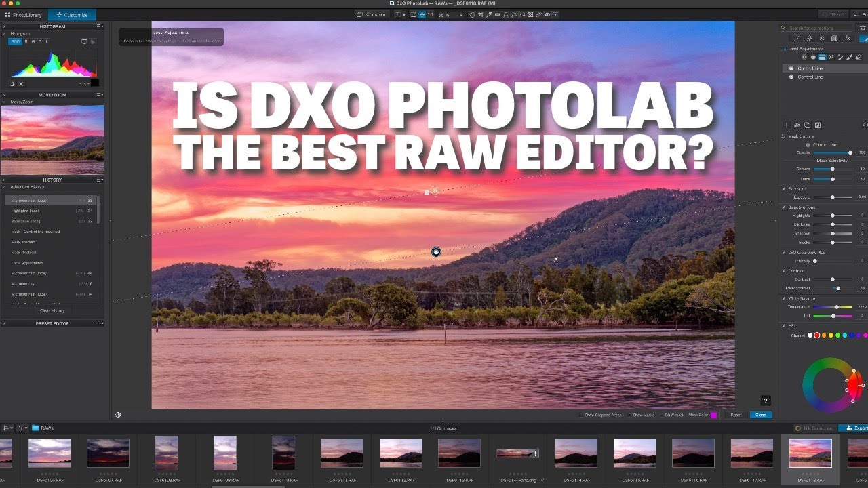Viewport: 868px width, 488px height.
Task: Pick the white balance eyedropper tool
Action: [489, 14]
